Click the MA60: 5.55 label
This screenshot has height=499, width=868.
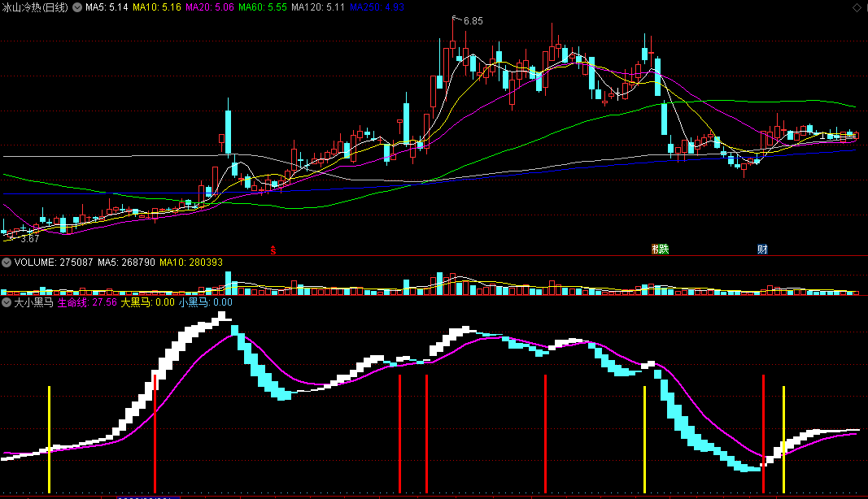(263, 8)
